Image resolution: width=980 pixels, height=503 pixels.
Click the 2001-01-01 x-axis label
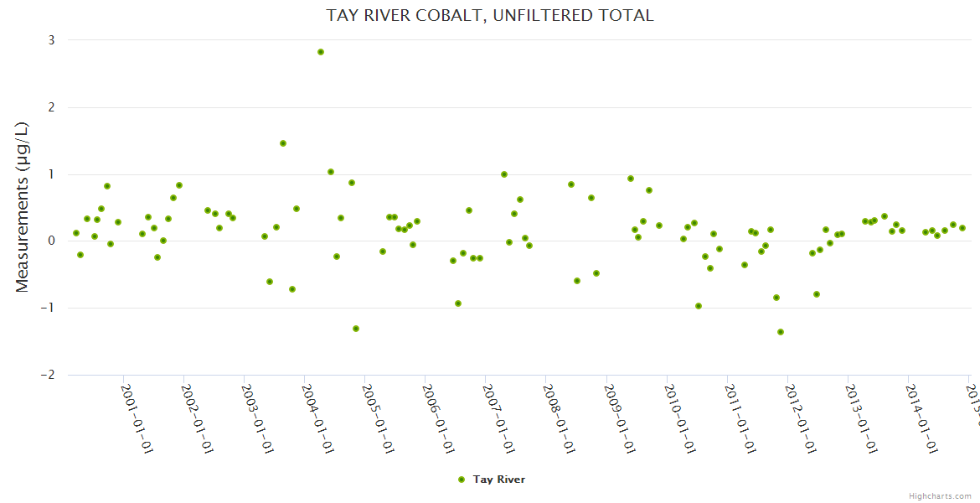(137, 418)
